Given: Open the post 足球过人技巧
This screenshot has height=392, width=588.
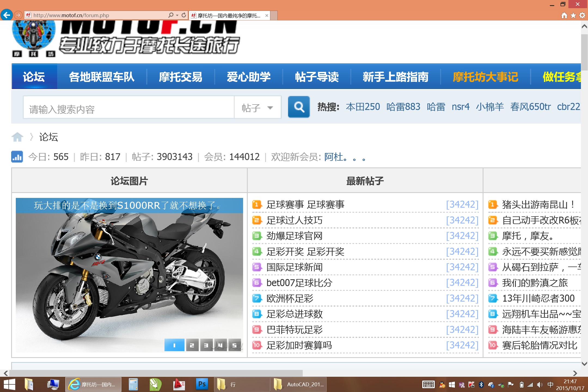Looking at the screenshot, I should pos(294,220).
